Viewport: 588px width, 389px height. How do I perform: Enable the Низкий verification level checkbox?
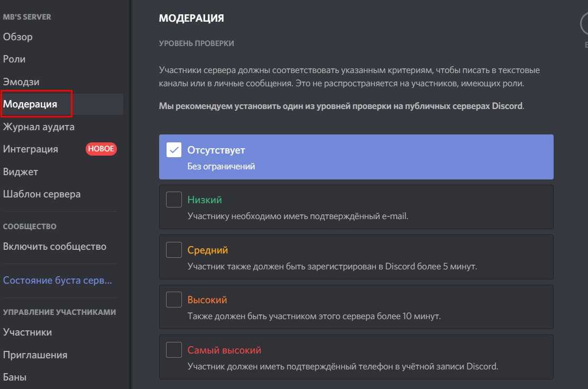point(174,200)
